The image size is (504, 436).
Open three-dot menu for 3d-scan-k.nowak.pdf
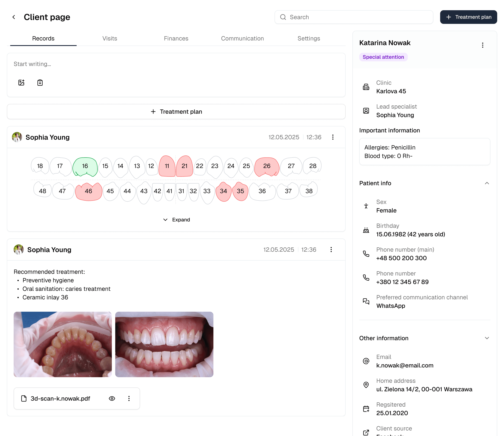point(129,398)
